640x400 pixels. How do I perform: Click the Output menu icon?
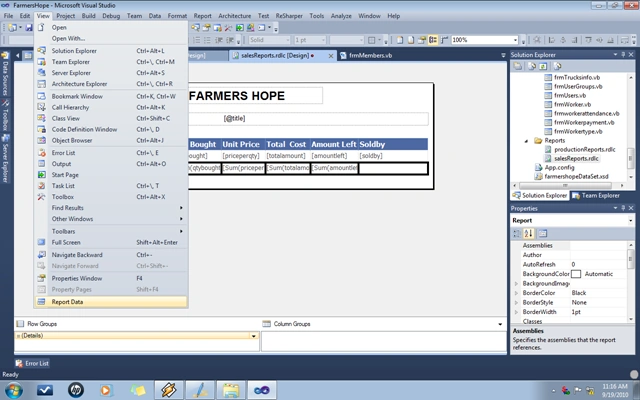click(41, 164)
